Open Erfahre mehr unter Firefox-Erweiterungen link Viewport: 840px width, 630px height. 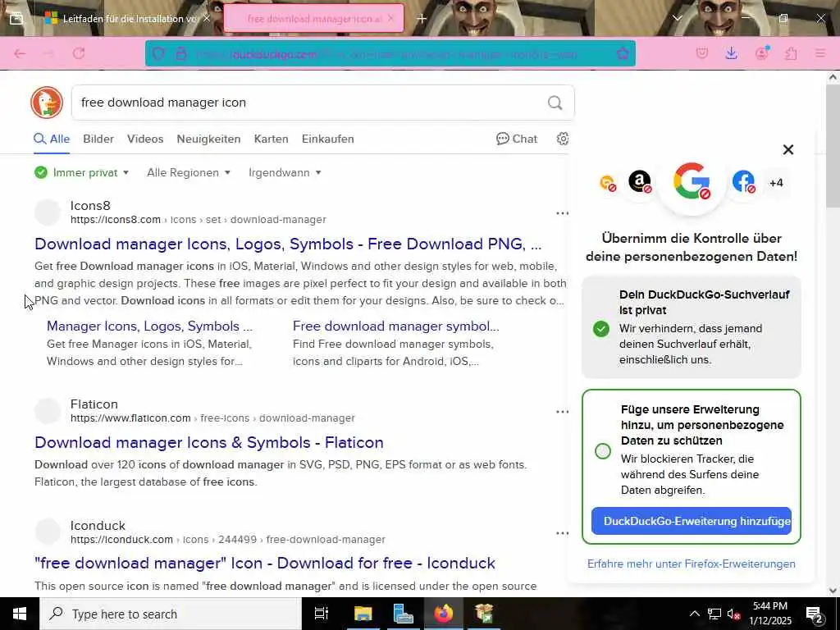[691, 564]
